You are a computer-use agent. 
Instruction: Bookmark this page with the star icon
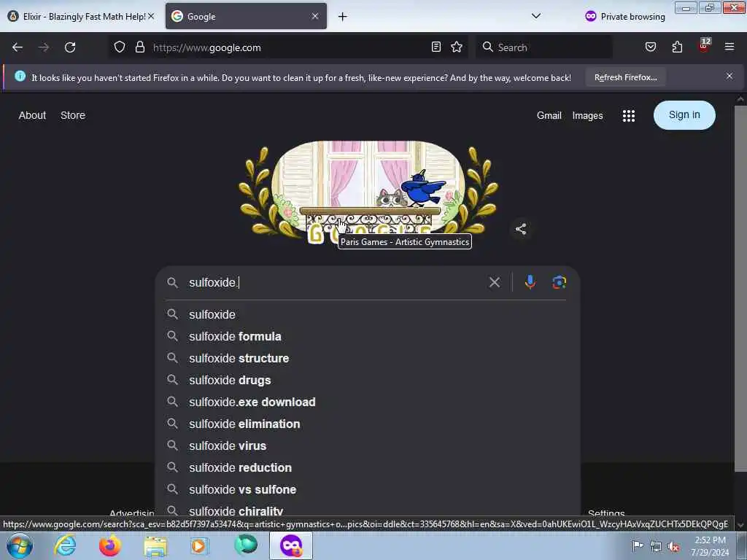point(457,47)
